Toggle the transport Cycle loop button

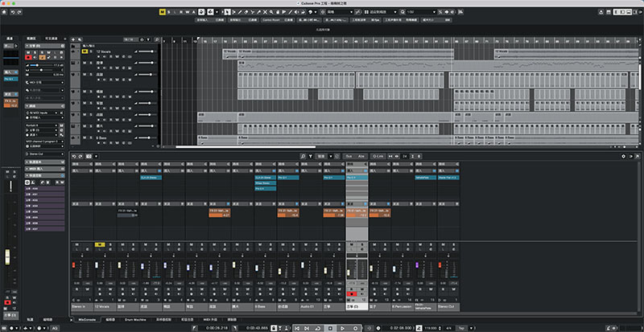coord(318,328)
